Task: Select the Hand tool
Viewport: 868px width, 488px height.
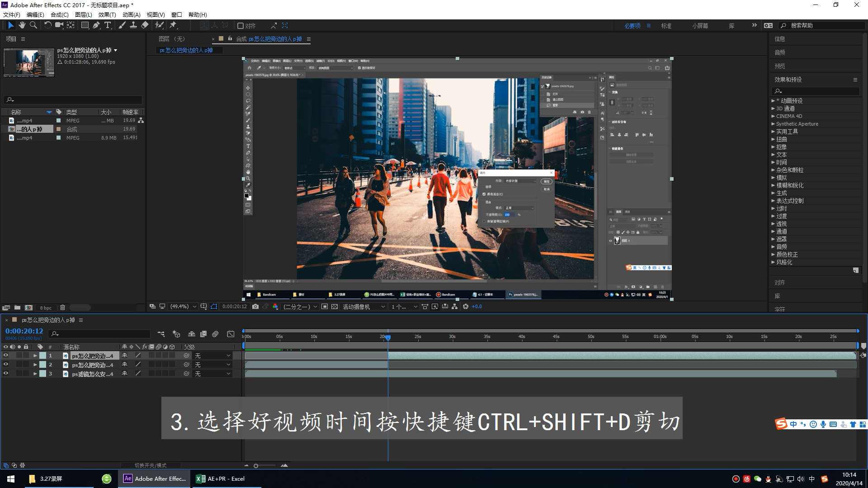Action: point(22,25)
